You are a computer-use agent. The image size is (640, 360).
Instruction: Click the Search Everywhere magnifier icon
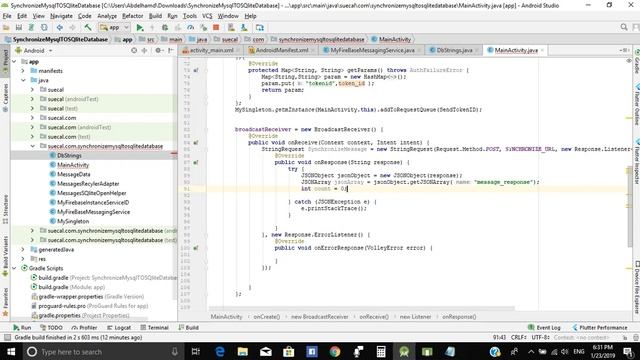(x=624, y=27)
